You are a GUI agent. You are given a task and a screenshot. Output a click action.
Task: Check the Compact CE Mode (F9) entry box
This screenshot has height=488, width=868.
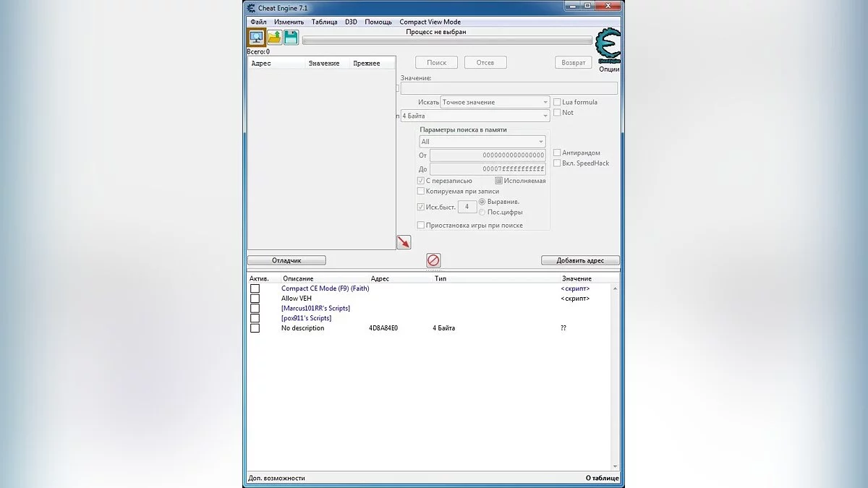pyautogui.click(x=255, y=288)
